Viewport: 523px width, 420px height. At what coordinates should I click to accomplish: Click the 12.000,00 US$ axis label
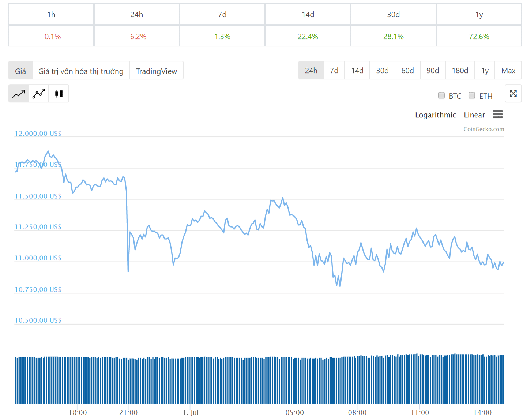click(38, 134)
